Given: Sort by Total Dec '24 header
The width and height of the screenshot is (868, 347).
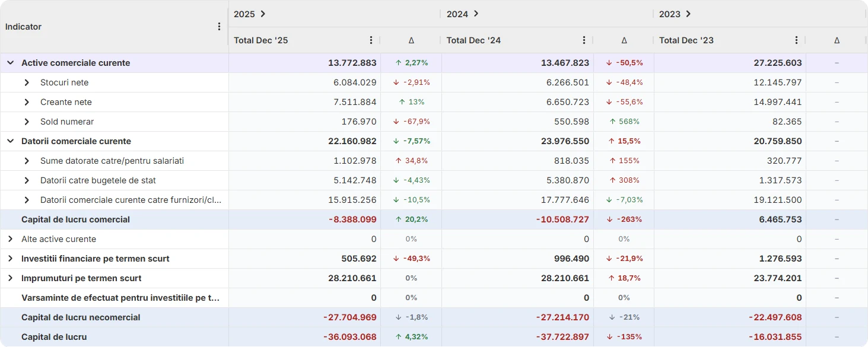Looking at the screenshot, I should [x=473, y=40].
